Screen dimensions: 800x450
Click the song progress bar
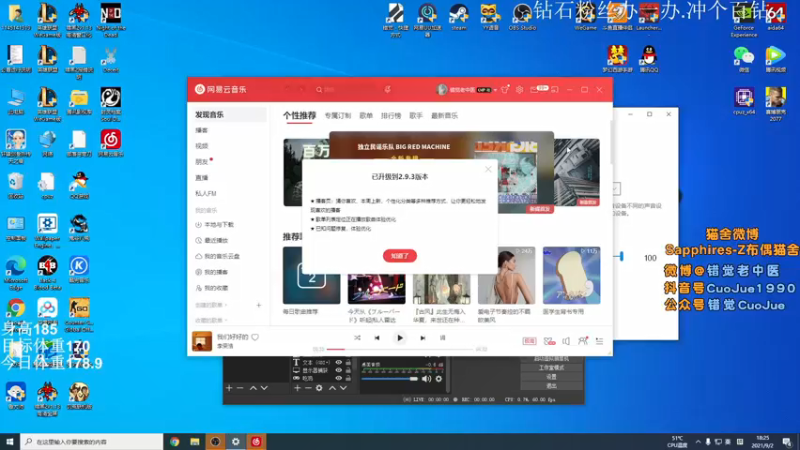coord(400,349)
